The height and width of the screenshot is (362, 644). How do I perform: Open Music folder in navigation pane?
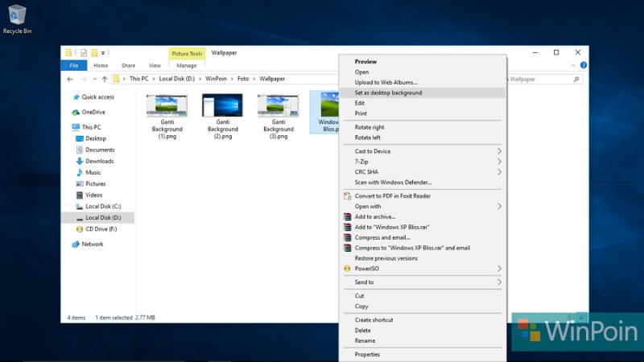pyautogui.click(x=89, y=172)
